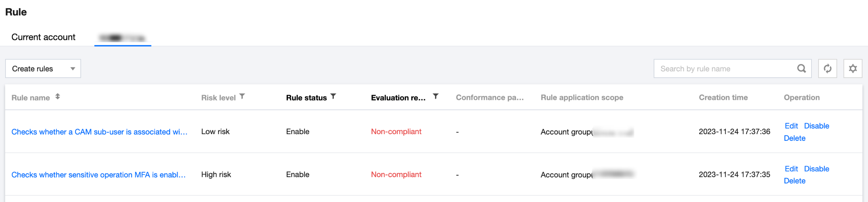This screenshot has width=868, height=202.
Task: Disable the sensitive operation MFA rule
Action: click(816, 169)
